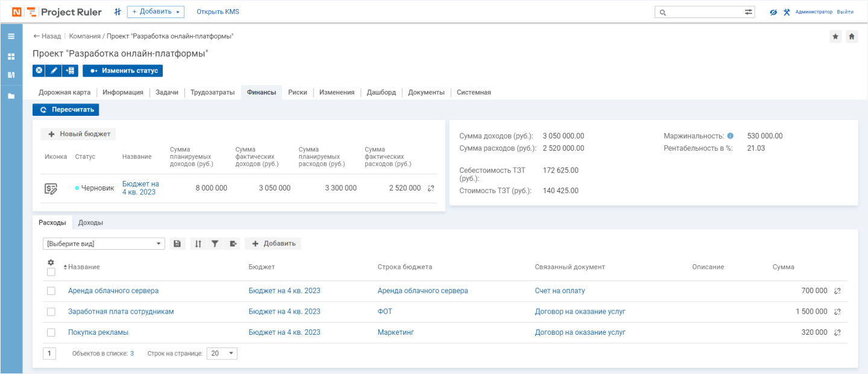Click the budget document icon in budget row
The height and width of the screenshot is (374, 868).
pyautogui.click(x=51, y=189)
